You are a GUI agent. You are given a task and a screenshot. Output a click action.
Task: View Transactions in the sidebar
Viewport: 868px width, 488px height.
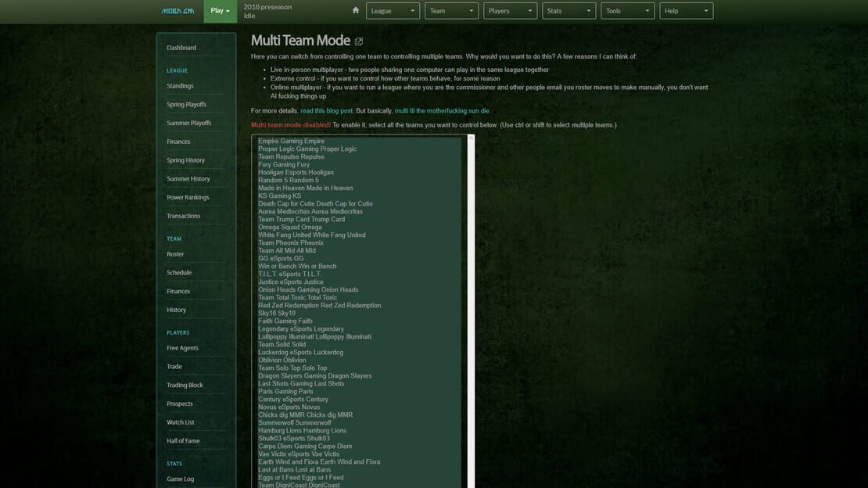coord(183,216)
